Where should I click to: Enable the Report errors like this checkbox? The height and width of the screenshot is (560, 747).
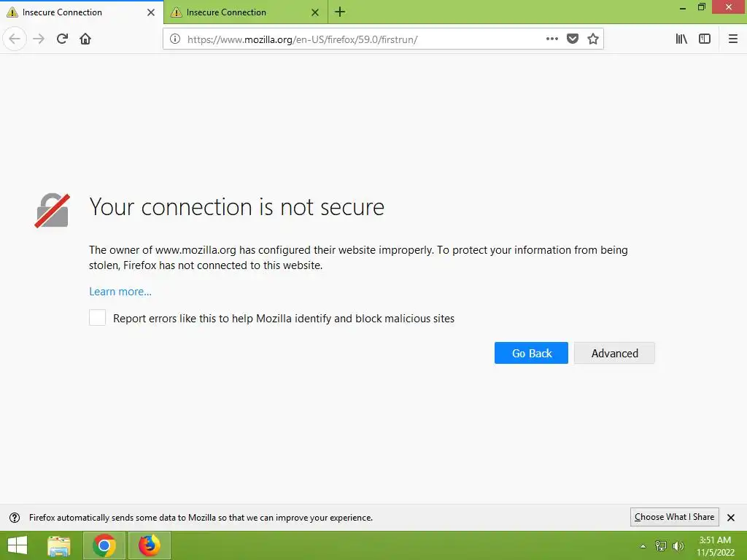tap(97, 318)
